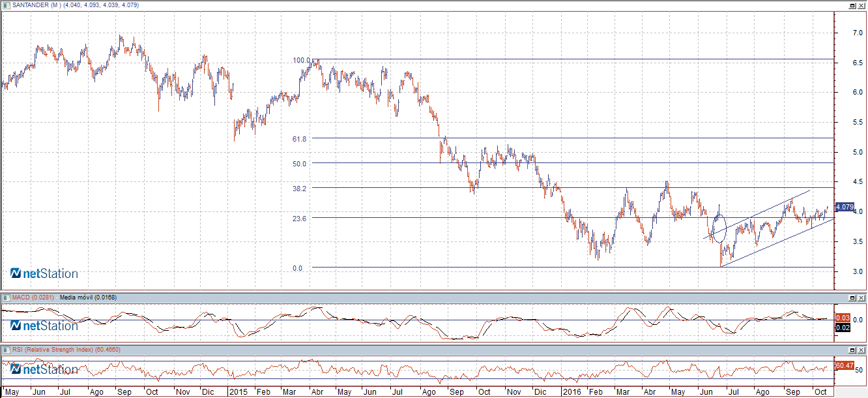Click the 2015 year label on time axis

click(239, 392)
